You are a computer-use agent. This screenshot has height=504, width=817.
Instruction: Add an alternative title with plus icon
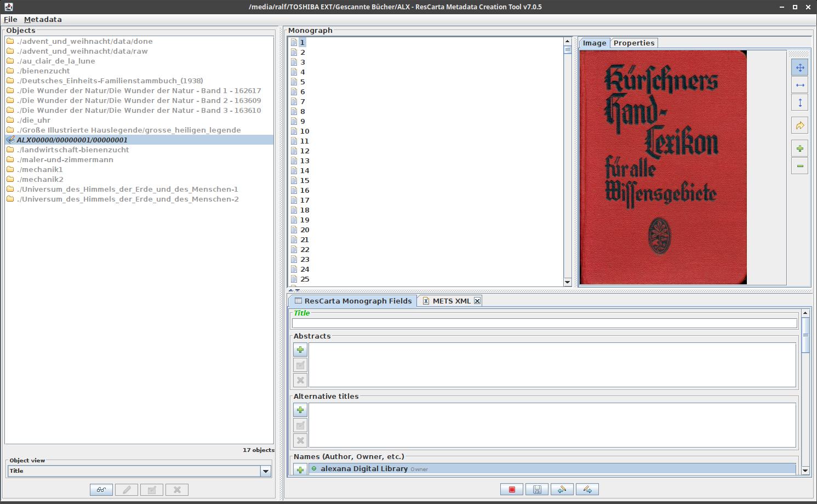[300, 410]
